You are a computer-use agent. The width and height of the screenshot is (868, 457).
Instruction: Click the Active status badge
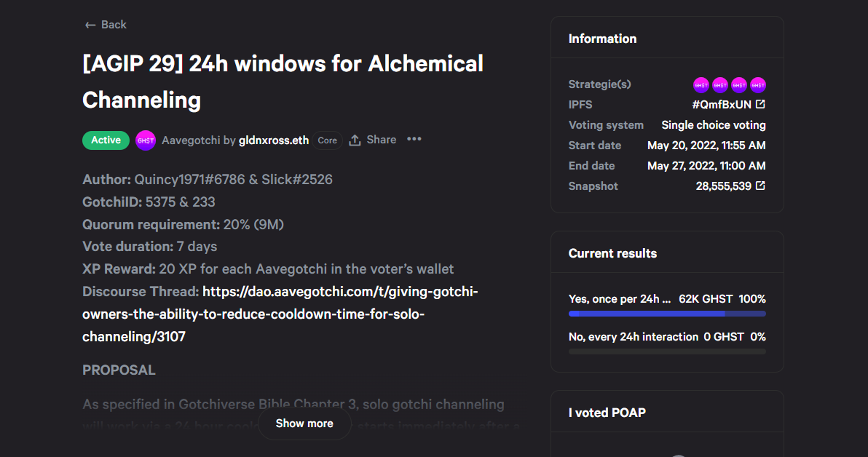pyautogui.click(x=106, y=140)
